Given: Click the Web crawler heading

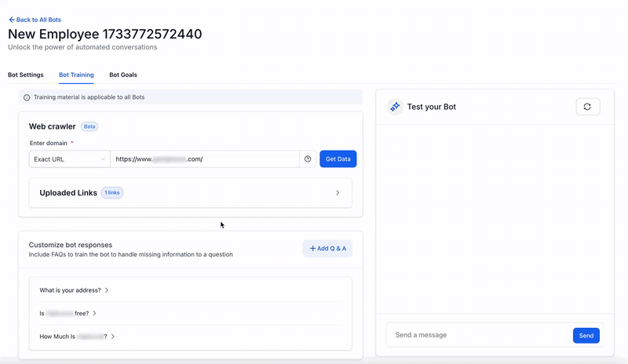Looking at the screenshot, I should [x=52, y=126].
